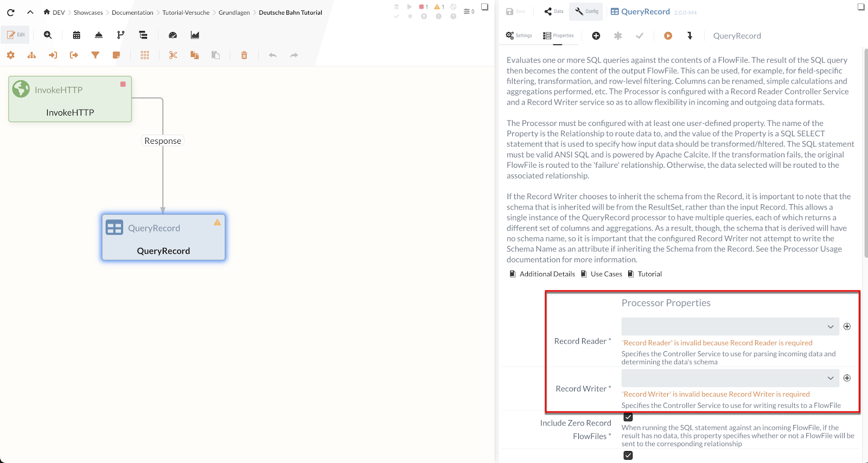Open the Record Reader dropdown
Screen dimensions: 868x463
[730, 327]
